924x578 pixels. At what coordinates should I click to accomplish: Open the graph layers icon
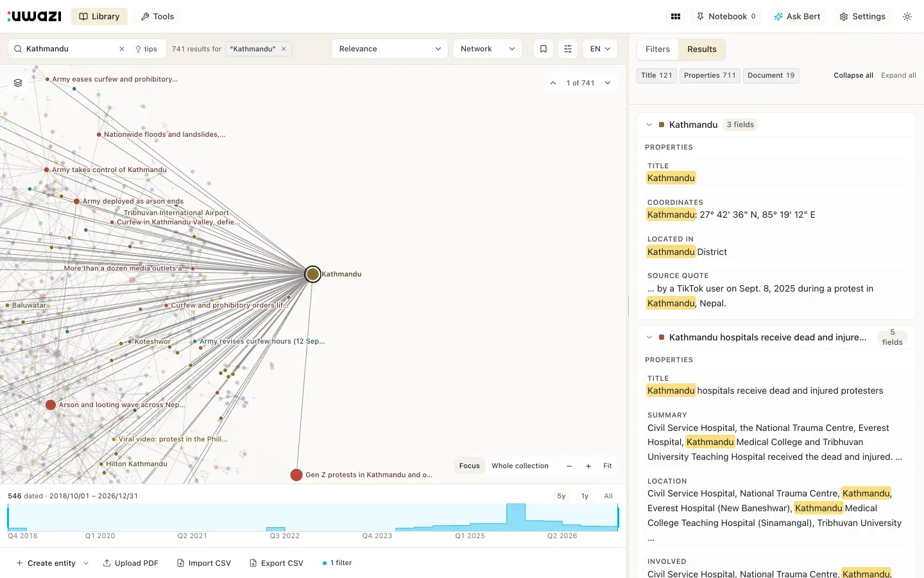point(18,83)
